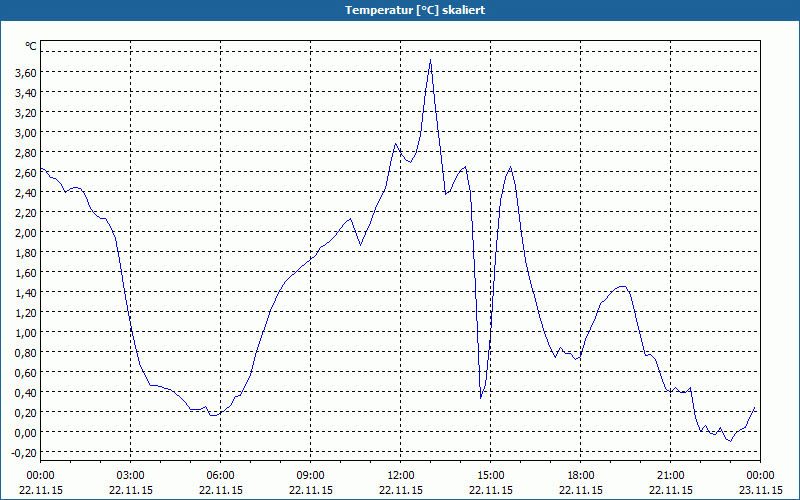Select the 2,80 y-axis value label
This screenshot has height=500, width=800.
[26, 153]
